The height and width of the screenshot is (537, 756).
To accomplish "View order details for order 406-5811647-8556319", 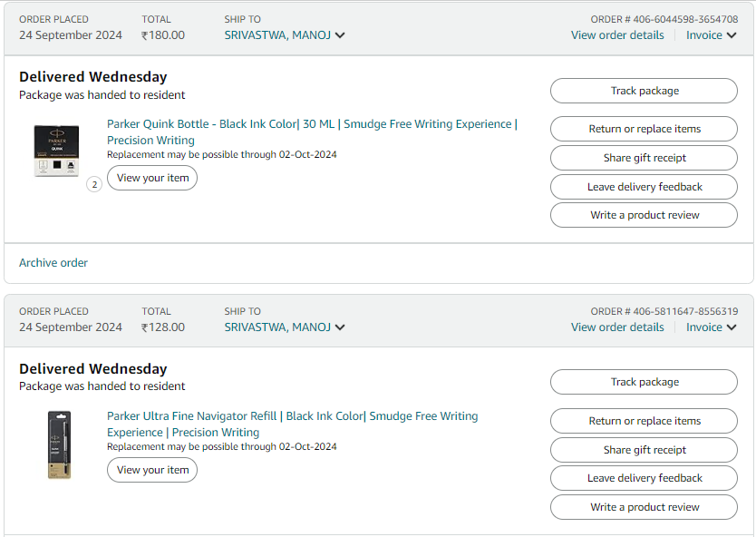I will [617, 327].
